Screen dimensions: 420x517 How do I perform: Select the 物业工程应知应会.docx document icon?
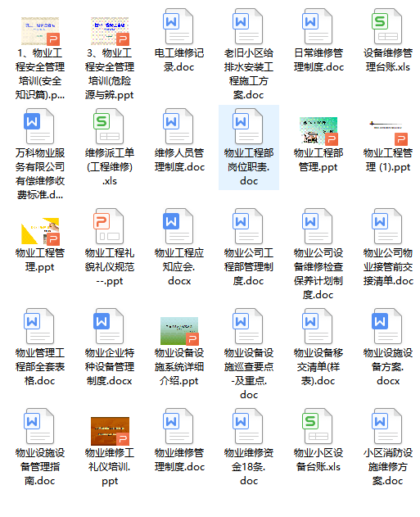pyautogui.click(x=178, y=226)
